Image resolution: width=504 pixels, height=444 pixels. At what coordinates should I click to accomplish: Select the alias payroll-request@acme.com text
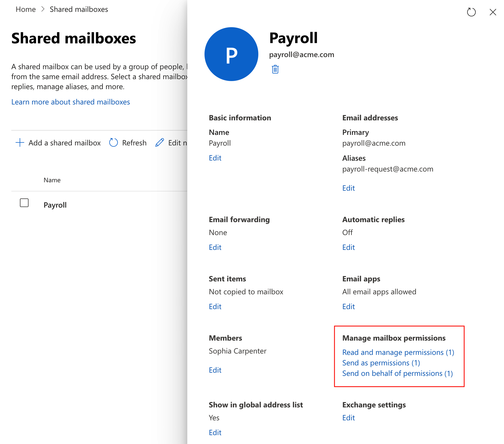(x=388, y=169)
